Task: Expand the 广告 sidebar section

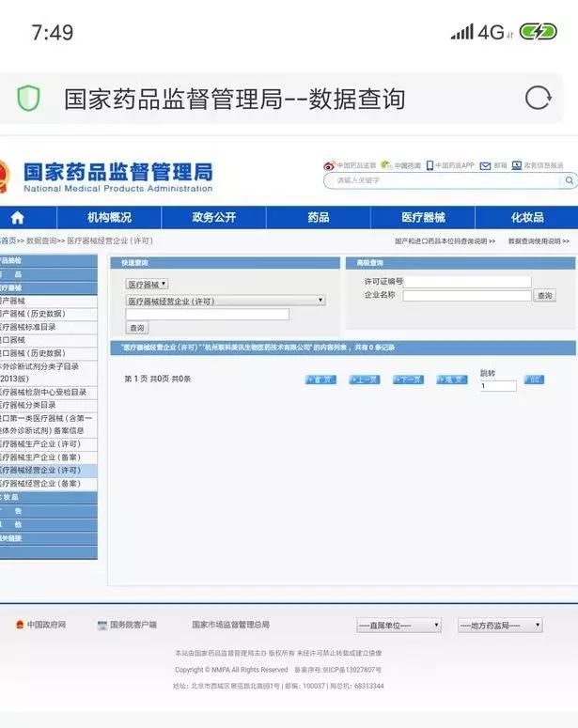Action: point(49,511)
